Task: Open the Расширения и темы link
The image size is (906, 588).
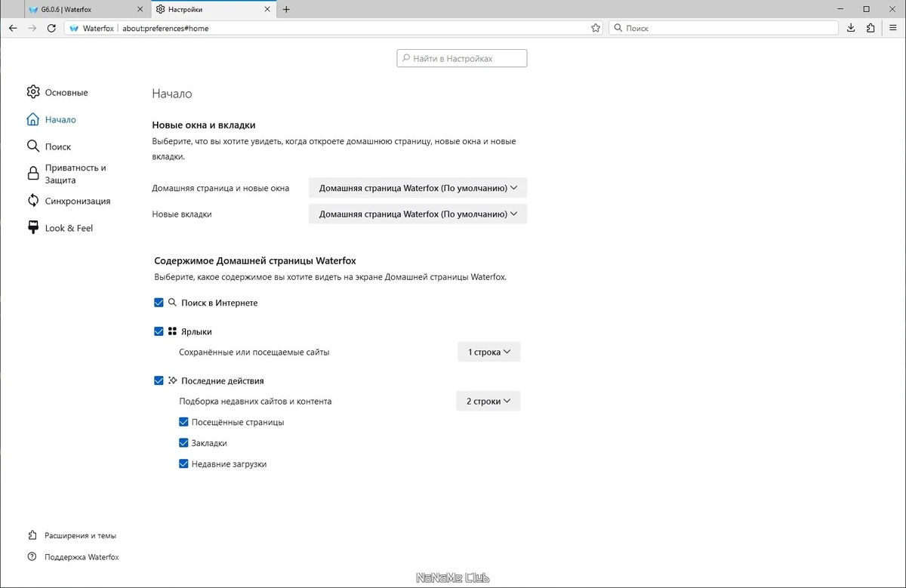Action: point(72,535)
